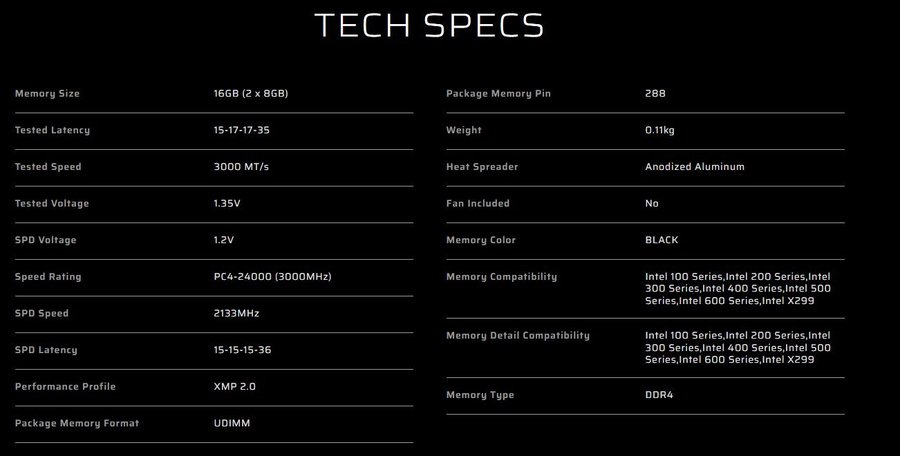This screenshot has width=900, height=456.
Task: Click the DDR4 memory type value
Action: click(661, 395)
